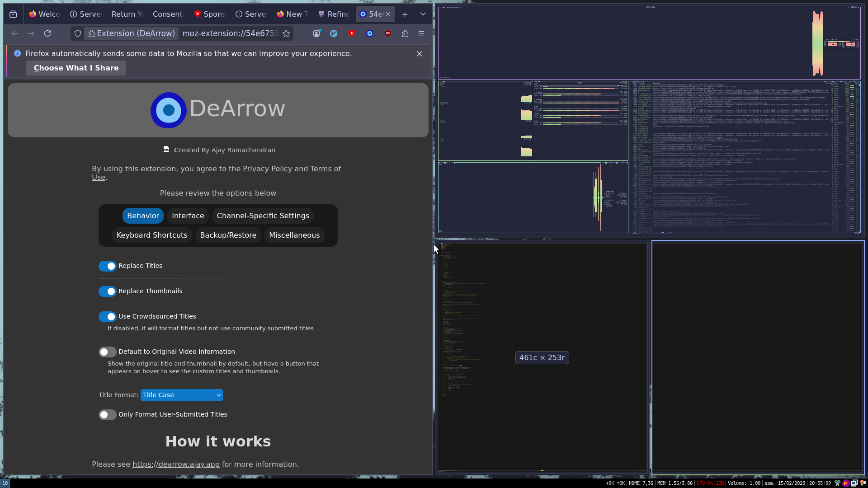Switch to the New T browser tab
The image size is (868, 488).
292,14
